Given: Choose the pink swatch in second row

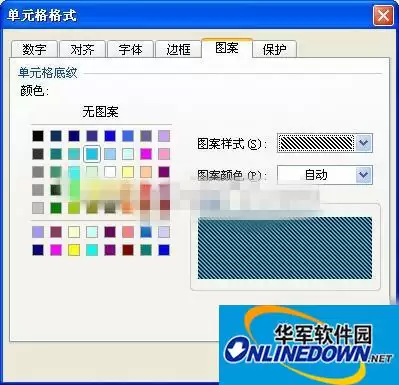Looking at the screenshot, I should pyautogui.click(x=164, y=154).
